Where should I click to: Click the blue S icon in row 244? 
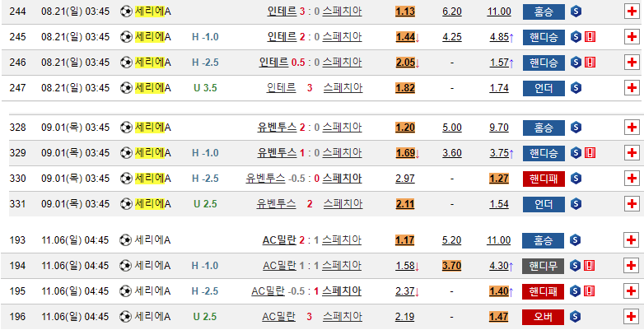[x=576, y=12]
